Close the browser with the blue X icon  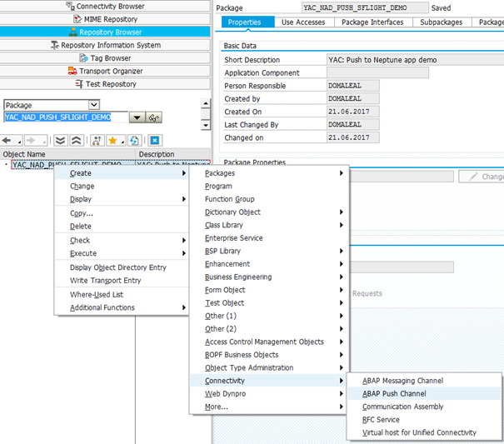(x=155, y=141)
